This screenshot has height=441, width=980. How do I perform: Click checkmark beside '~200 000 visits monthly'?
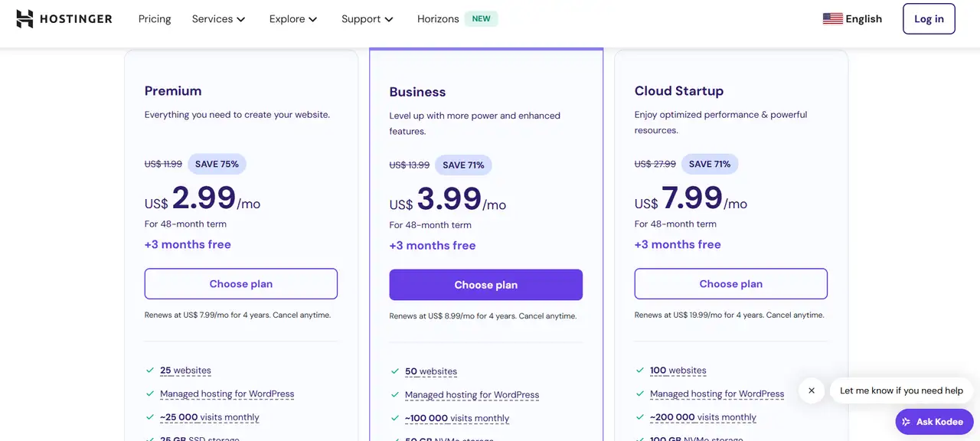click(640, 417)
